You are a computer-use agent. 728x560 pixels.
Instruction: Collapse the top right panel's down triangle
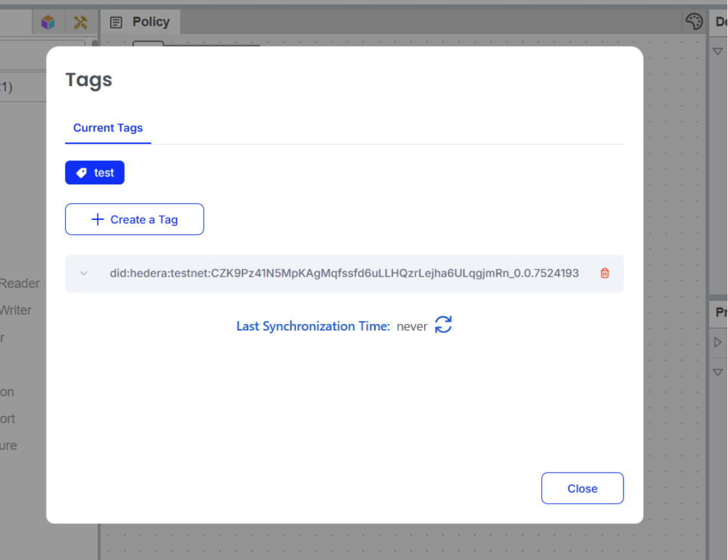pos(718,51)
